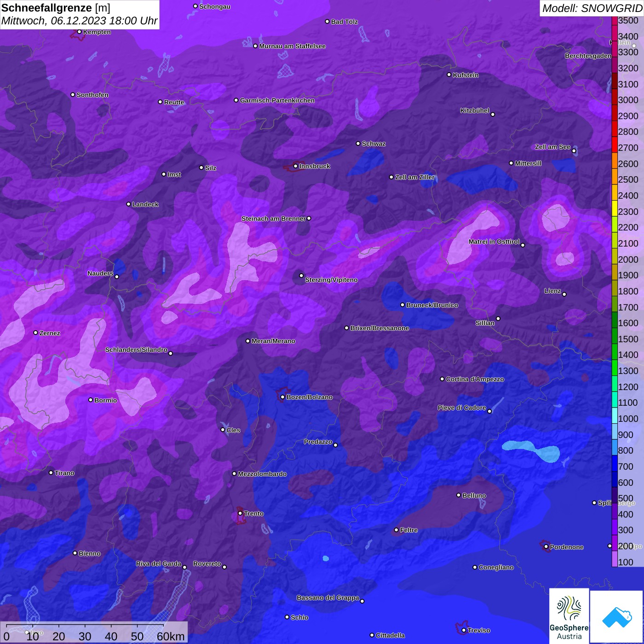
Task: Click the Berchtesgaden label
Action: [588, 56]
